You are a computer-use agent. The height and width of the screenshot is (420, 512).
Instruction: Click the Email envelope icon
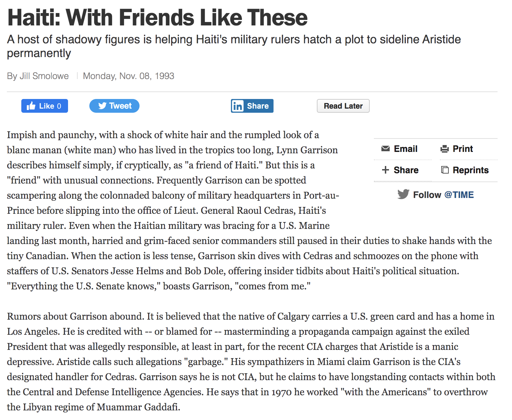[x=386, y=149]
